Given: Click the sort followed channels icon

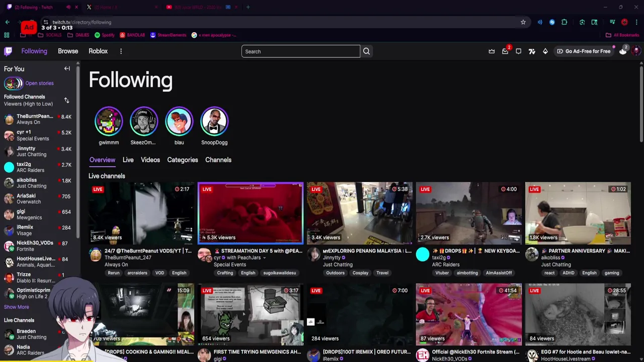Looking at the screenshot, I should point(66,101).
